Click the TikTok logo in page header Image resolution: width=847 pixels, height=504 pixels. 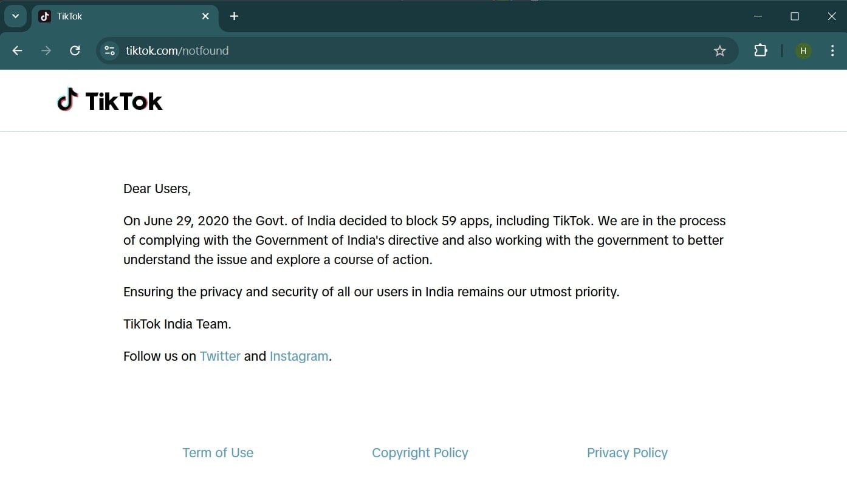coord(110,101)
